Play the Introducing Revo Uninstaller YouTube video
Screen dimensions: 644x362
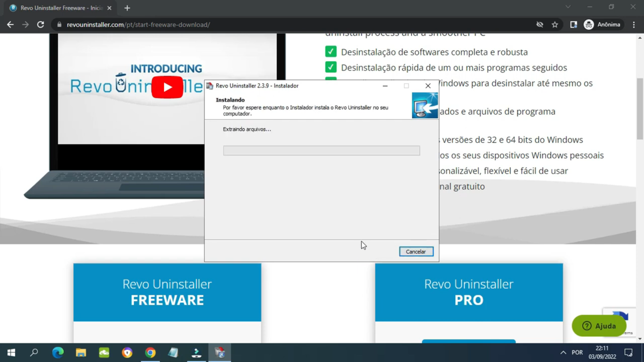pos(167,87)
